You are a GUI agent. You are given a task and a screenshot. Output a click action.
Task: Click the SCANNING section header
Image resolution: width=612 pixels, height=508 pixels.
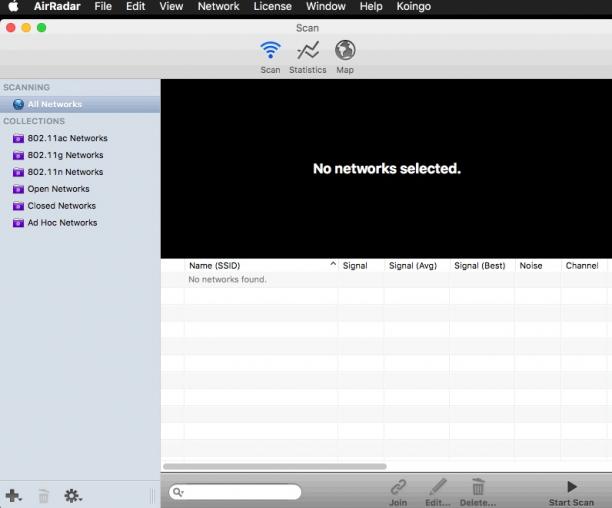click(x=27, y=87)
